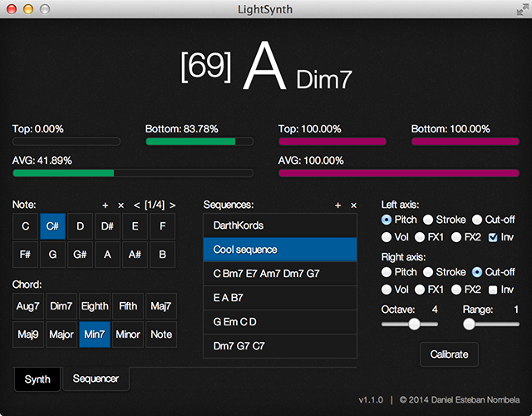The image size is (532, 416).
Task: Set Right axis to Vol
Action: (x=387, y=290)
